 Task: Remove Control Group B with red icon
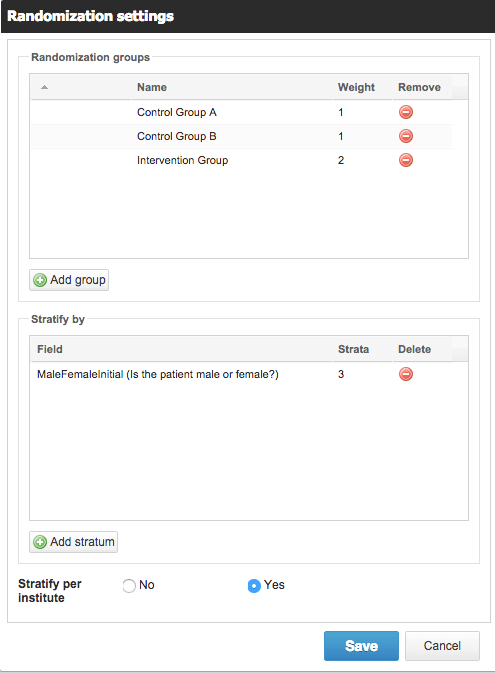point(406,136)
